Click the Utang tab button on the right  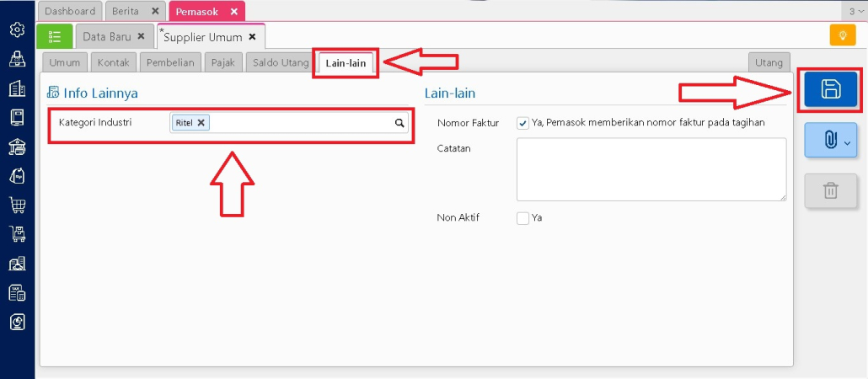coord(769,62)
